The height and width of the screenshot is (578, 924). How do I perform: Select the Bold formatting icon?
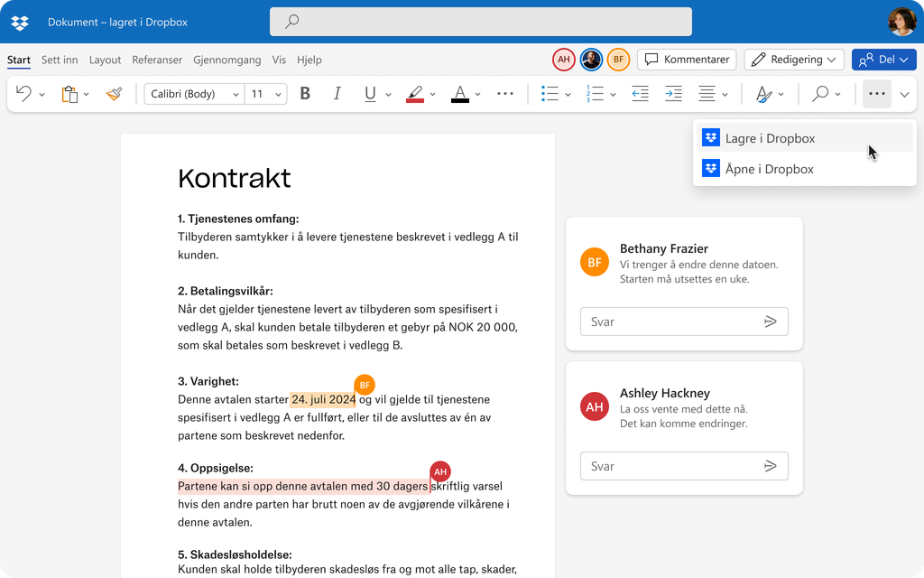click(x=305, y=93)
